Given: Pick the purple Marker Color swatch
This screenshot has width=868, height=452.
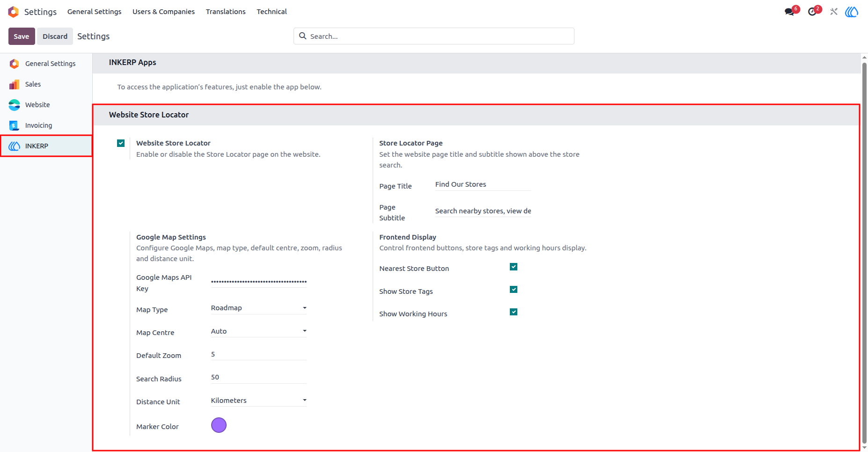Looking at the screenshot, I should 219,425.
